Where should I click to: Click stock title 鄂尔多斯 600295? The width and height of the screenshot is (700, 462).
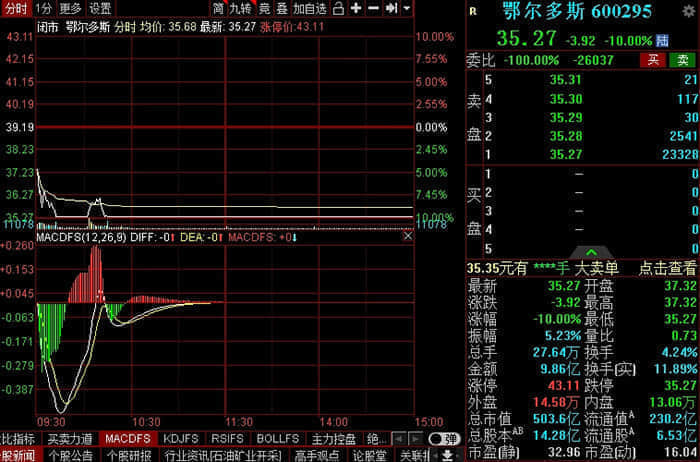click(577, 12)
